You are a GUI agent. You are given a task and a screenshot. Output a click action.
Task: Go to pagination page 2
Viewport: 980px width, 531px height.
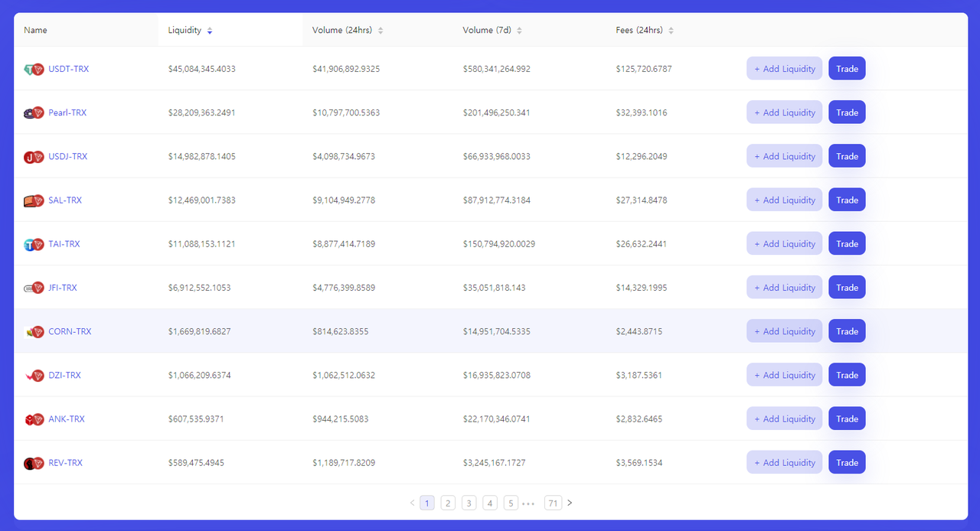click(448, 503)
